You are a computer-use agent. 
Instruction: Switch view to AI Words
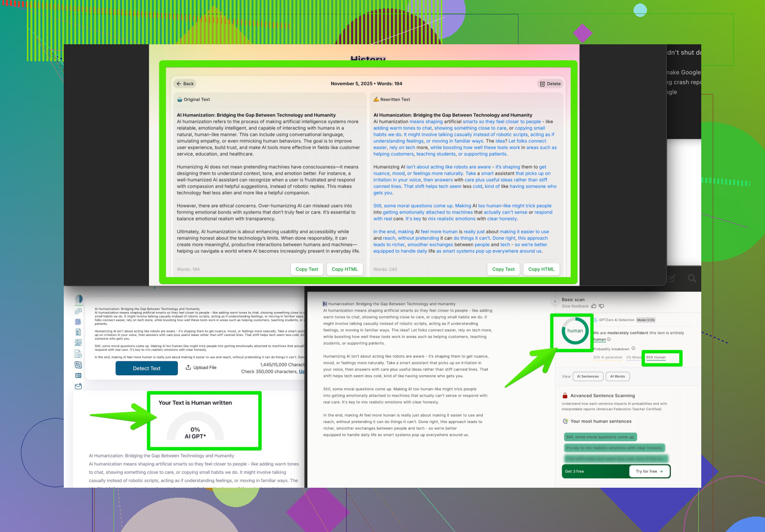click(x=618, y=376)
